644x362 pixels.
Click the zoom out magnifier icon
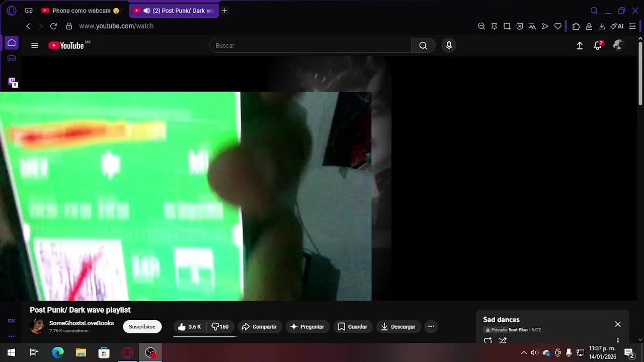pos(481,26)
